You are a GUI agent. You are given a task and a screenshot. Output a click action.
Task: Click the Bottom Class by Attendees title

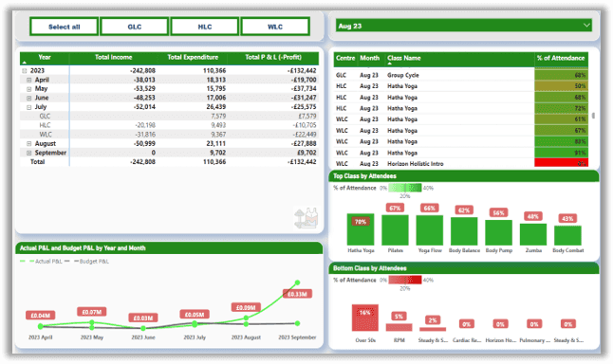point(369,268)
